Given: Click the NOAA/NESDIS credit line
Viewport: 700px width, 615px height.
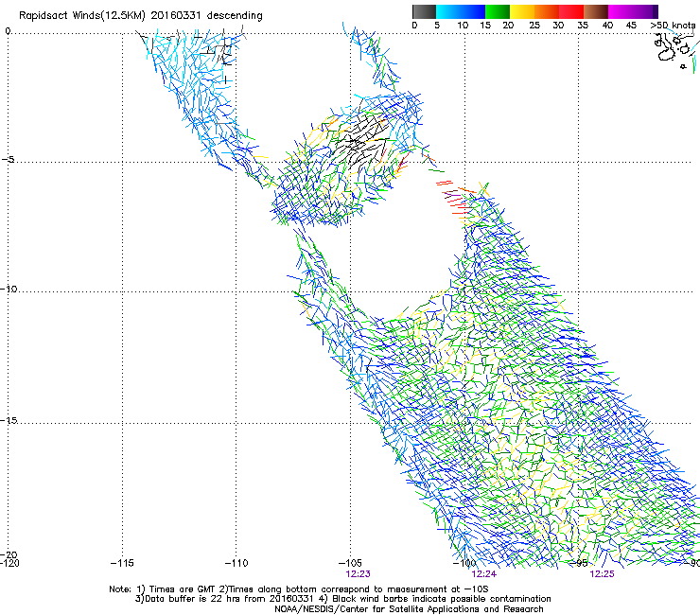Looking at the screenshot, I should tap(409, 609).
